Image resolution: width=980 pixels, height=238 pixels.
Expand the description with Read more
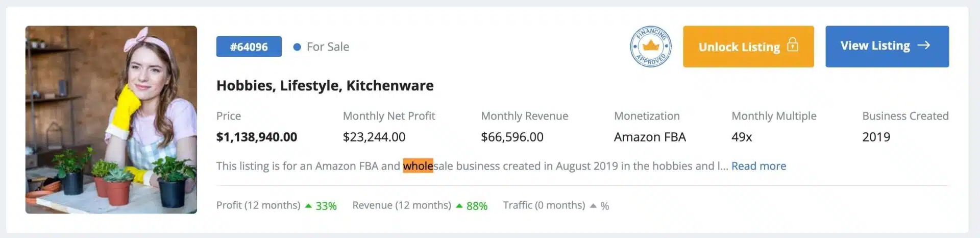point(758,166)
